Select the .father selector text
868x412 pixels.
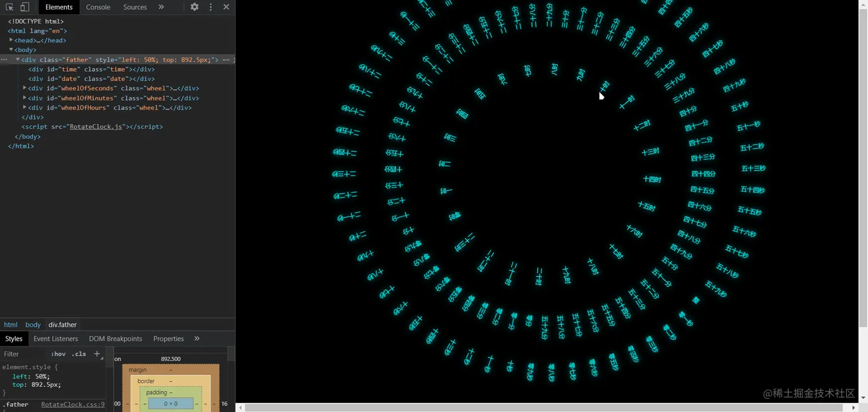click(15, 405)
